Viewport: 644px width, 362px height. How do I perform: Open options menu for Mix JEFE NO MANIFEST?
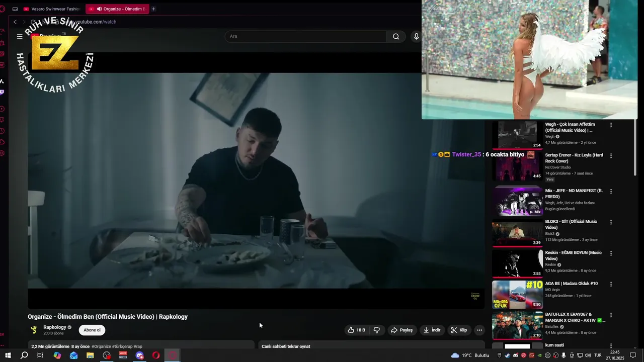coord(611,192)
